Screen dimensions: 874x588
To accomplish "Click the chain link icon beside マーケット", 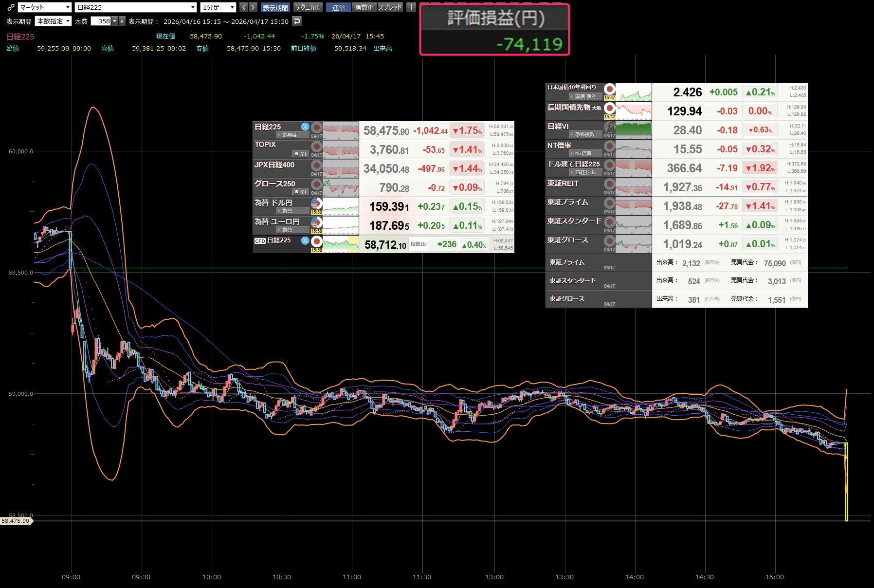I will [x=11, y=7].
